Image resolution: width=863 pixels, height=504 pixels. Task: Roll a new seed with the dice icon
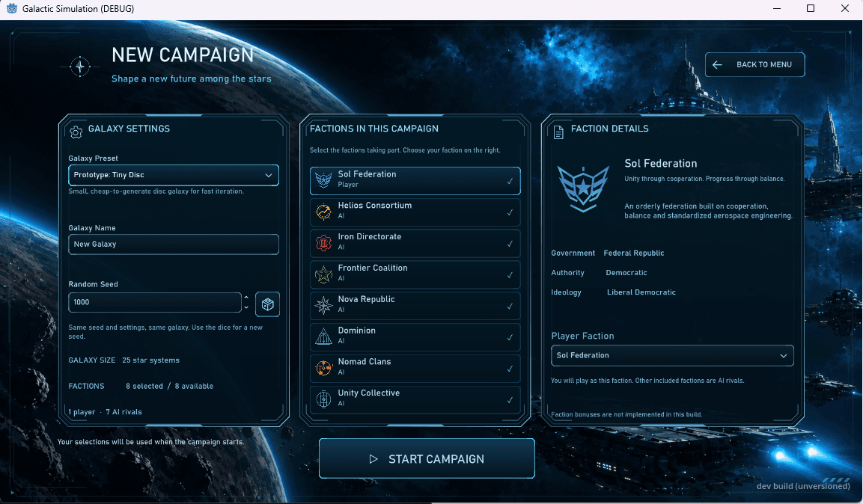pyautogui.click(x=267, y=304)
